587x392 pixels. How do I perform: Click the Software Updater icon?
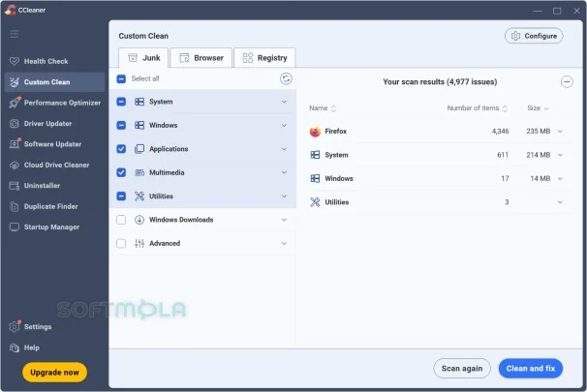(15, 144)
